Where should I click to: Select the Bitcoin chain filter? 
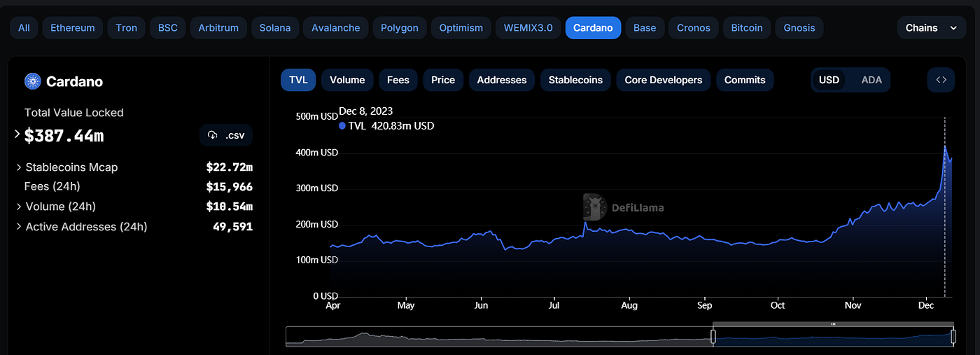[x=748, y=28]
